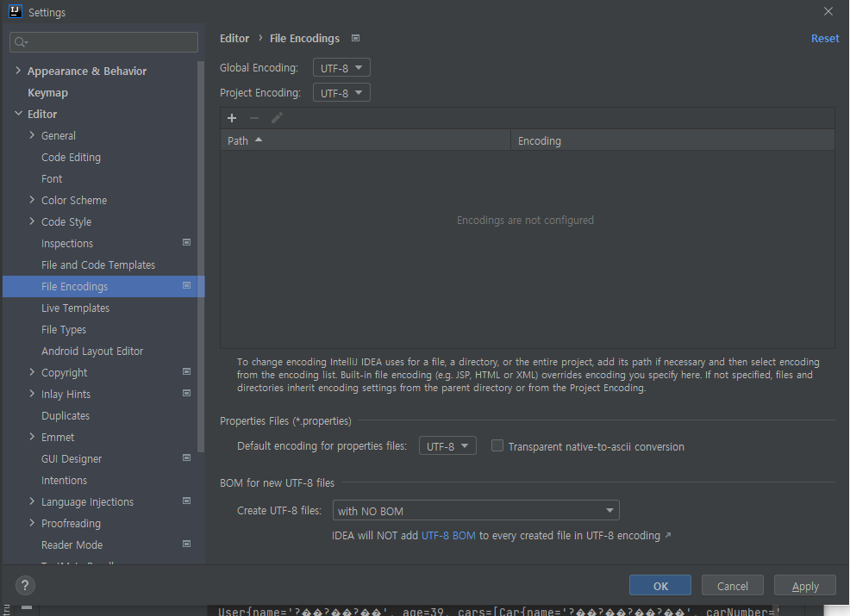Click the remove path minus icon
Viewport: 850px width, 616px height.
pos(254,118)
